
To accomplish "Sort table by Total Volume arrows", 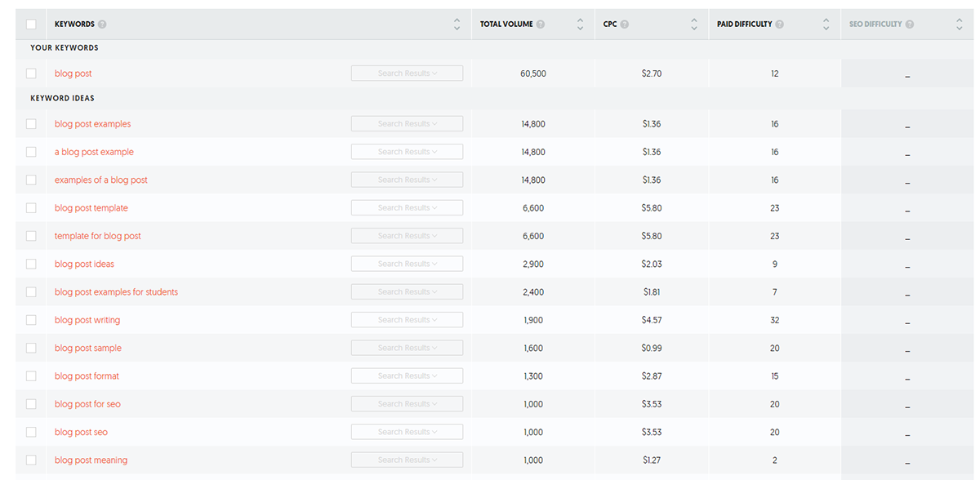I will pos(580,24).
